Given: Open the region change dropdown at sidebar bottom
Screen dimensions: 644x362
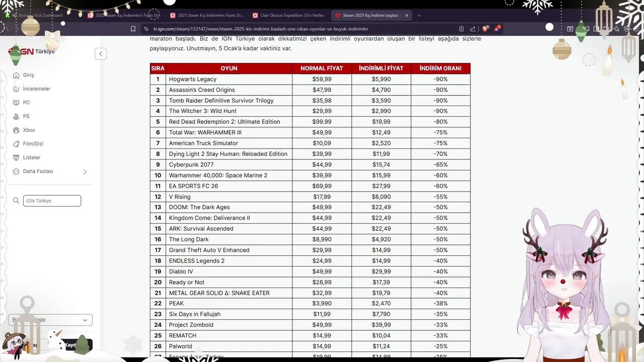Looking at the screenshot, I should 50,320.
